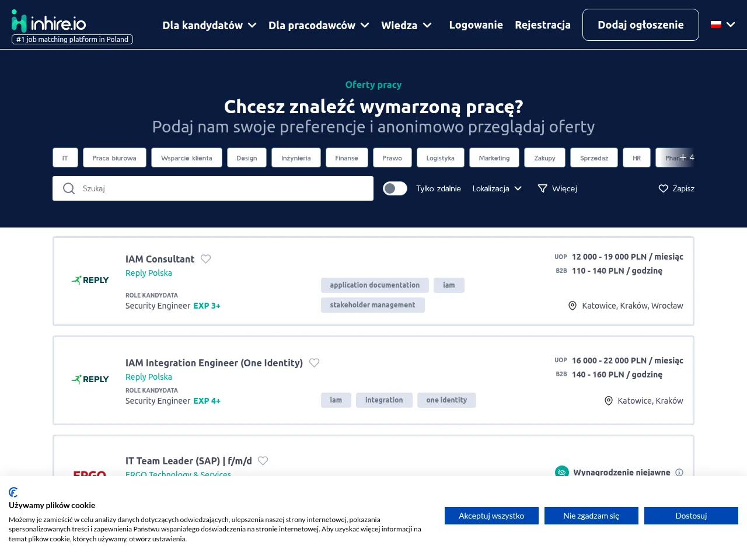The image size is (747, 560).
Task: Save the IAM Consultant offer with heart icon
Action: [x=206, y=259]
